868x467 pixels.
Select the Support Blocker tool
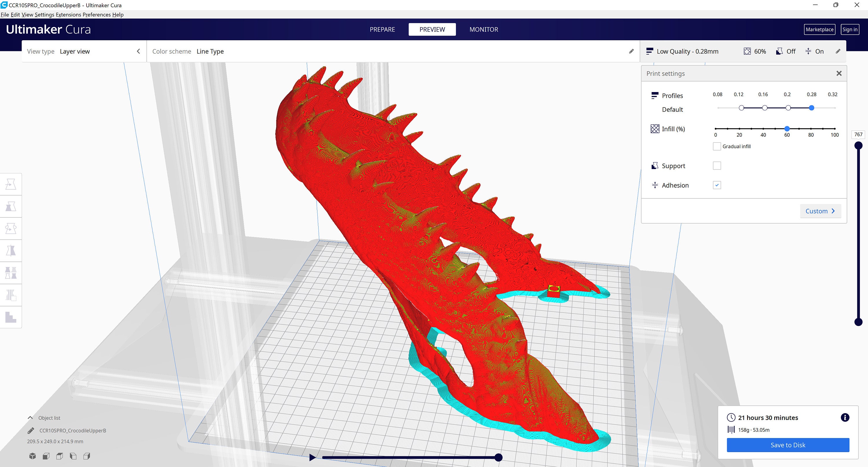point(11,295)
